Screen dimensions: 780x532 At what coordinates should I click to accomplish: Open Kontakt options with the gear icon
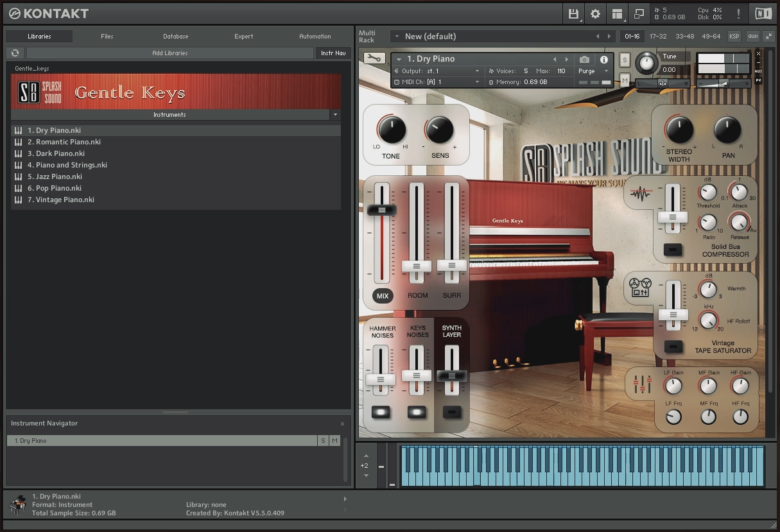pyautogui.click(x=596, y=13)
